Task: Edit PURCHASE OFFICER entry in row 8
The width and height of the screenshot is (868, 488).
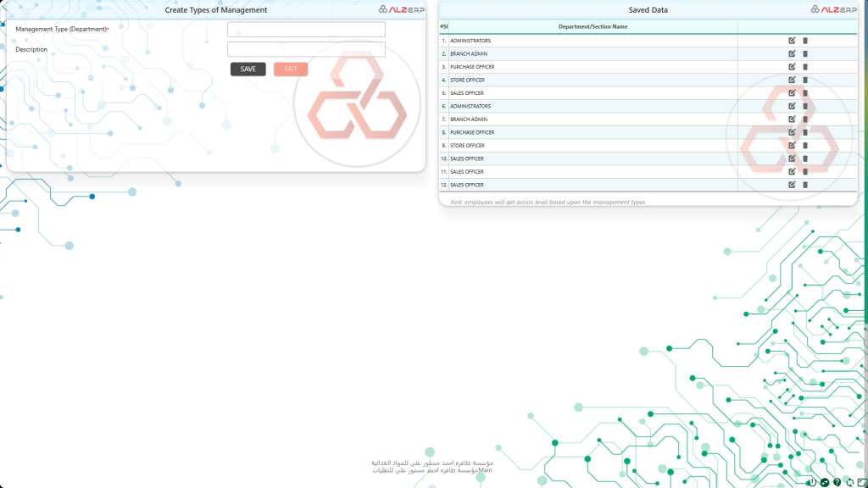Action: coord(792,132)
